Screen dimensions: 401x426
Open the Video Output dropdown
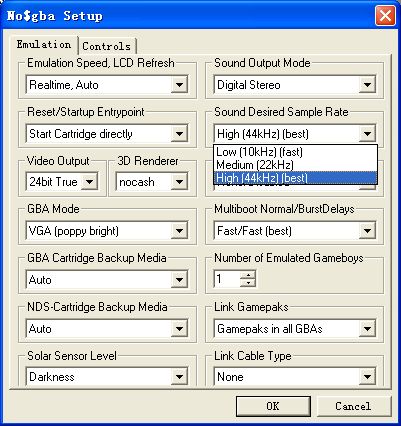[89, 182]
